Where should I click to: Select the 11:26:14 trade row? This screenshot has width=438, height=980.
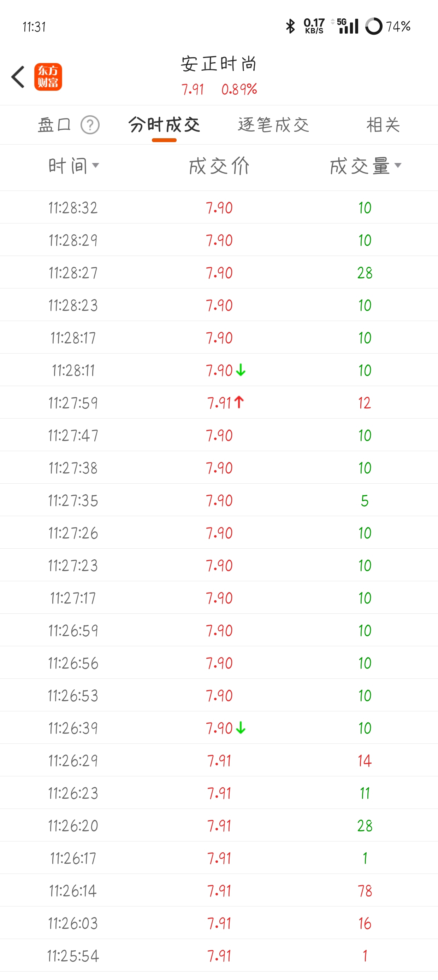point(219,890)
